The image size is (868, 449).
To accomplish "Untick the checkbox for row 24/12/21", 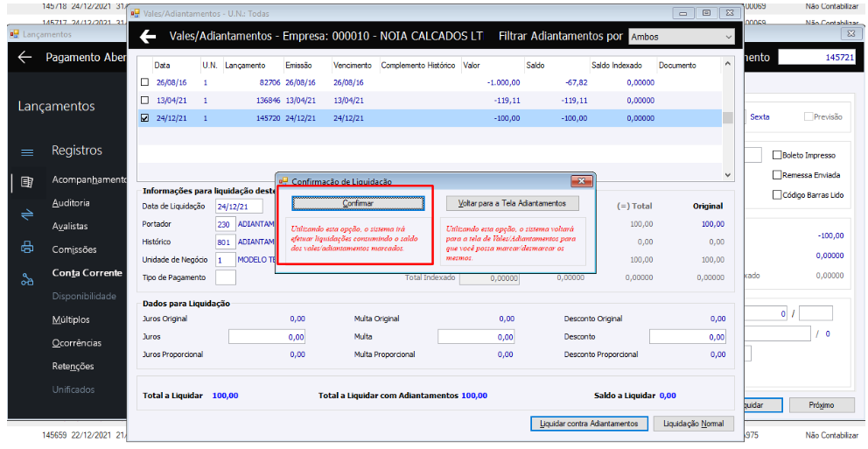I will point(145,118).
